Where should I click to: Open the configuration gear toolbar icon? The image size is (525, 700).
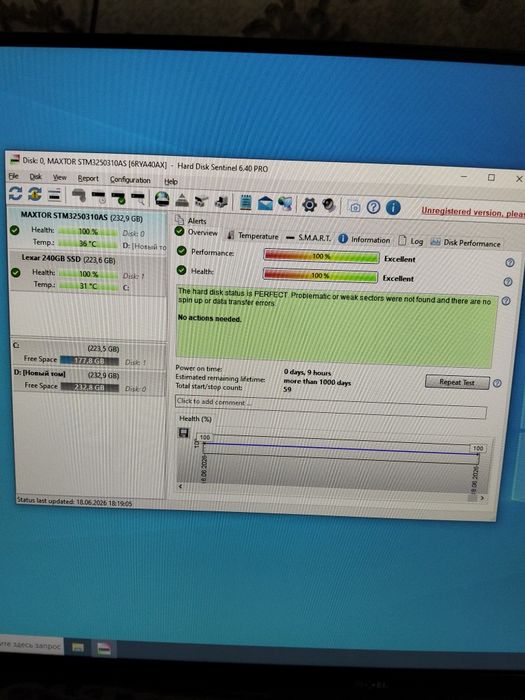pyautogui.click(x=309, y=205)
